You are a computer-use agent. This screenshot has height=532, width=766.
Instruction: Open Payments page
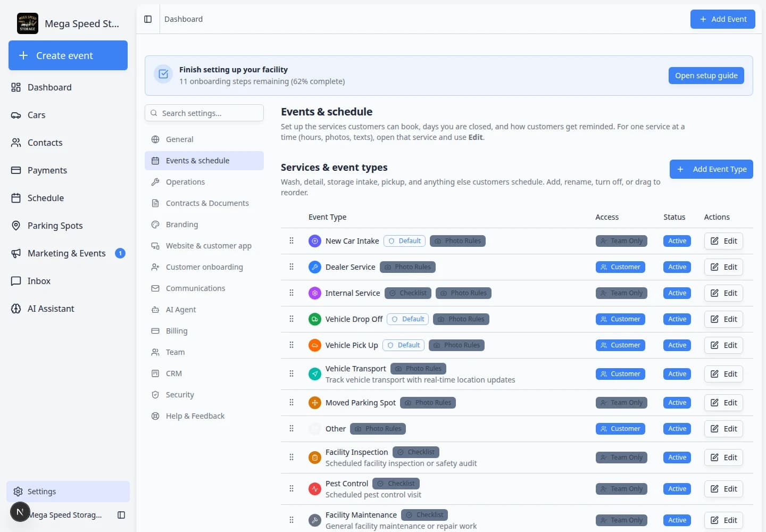(68, 170)
